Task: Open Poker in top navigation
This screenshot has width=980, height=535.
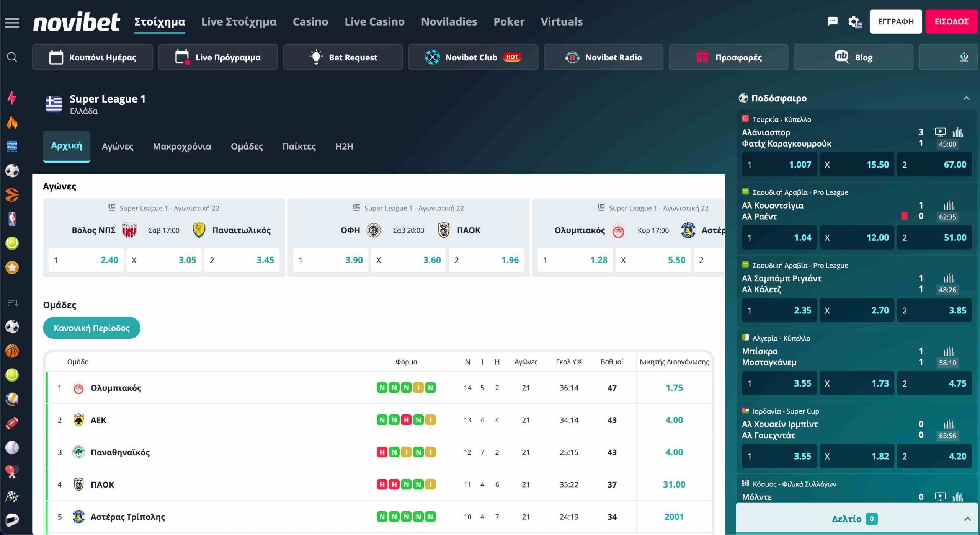Action: (x=509, y=22)
